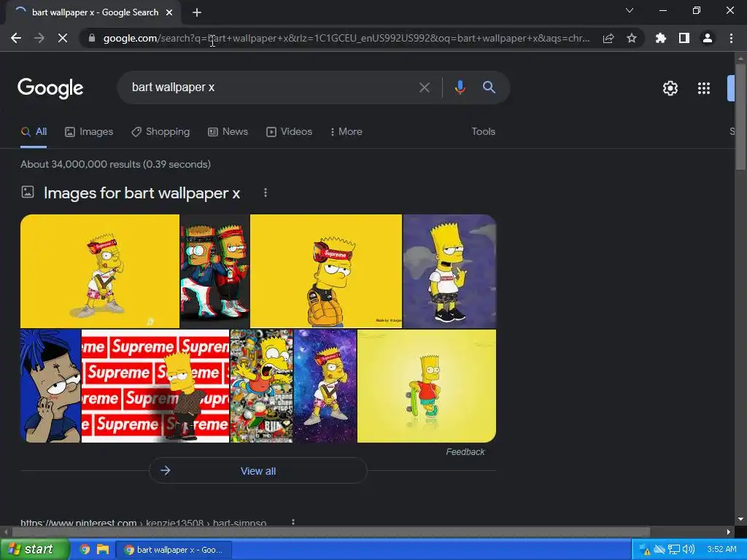Toggle the Chrome side panel
Screen dimensions: 747x560
pyautogui.click(x=684, y=38)
